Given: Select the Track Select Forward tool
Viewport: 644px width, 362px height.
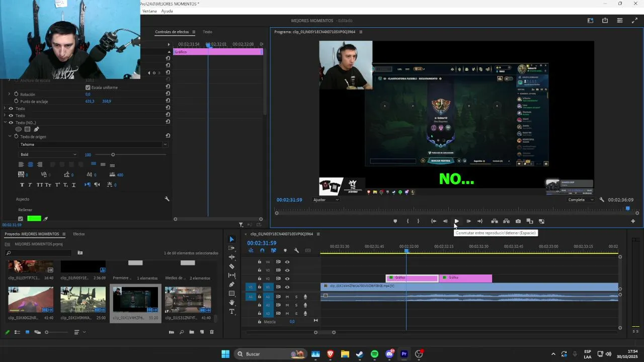Looking at the screenshot, I should click(231, 248).
